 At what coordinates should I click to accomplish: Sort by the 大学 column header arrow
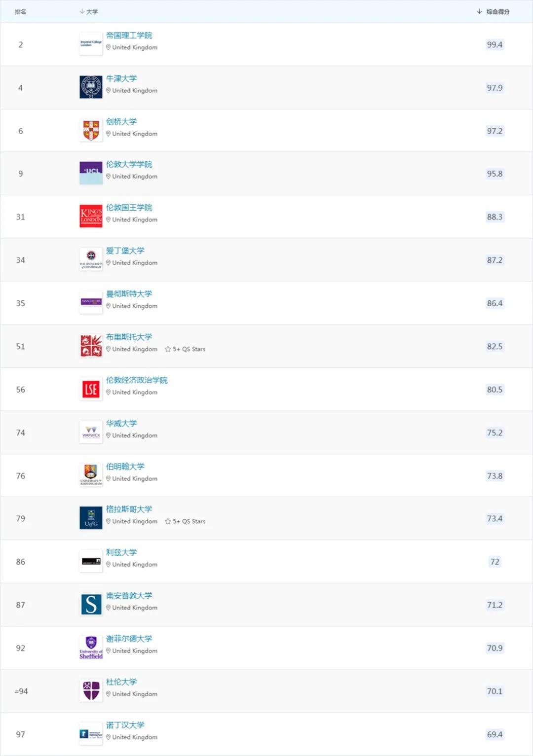tap(82, 11)
